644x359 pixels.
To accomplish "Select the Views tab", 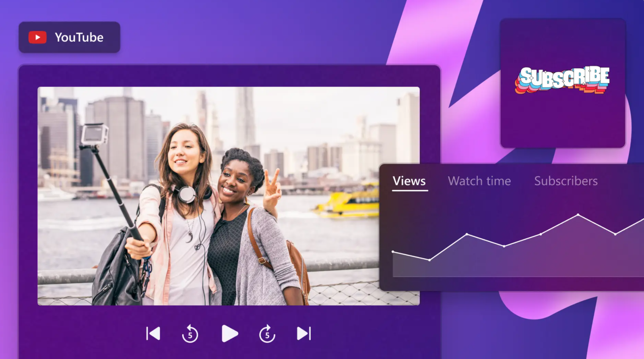I will [409, 181].
